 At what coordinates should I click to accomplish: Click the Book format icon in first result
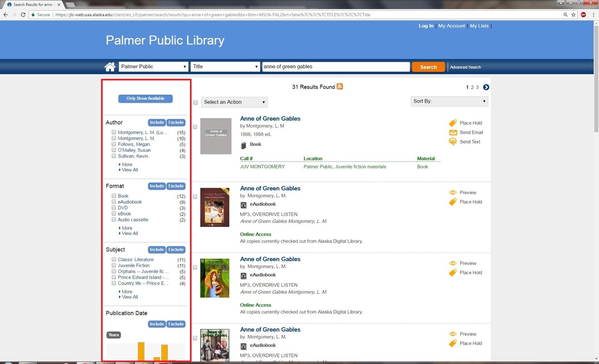click(x=243, y=145)
